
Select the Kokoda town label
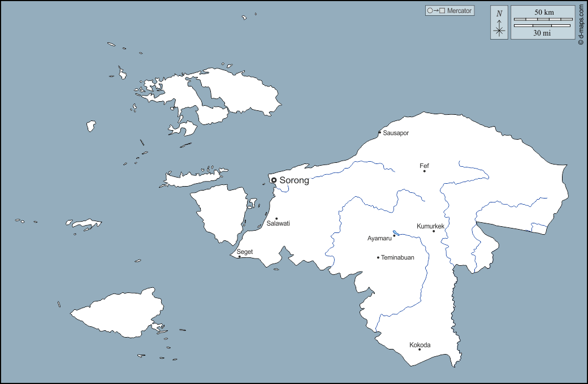pyautogui.click(x=420, y=345)
